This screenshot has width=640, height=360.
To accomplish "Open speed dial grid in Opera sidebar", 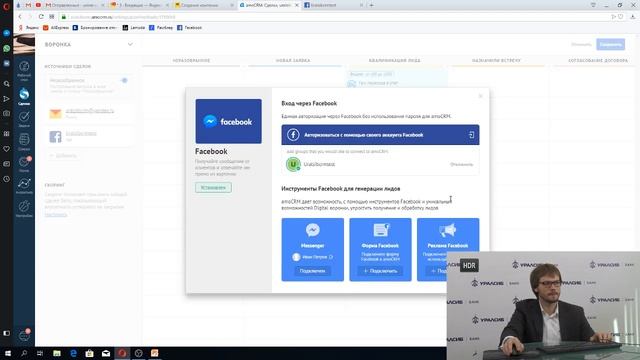I will click(x=7, y=133).
